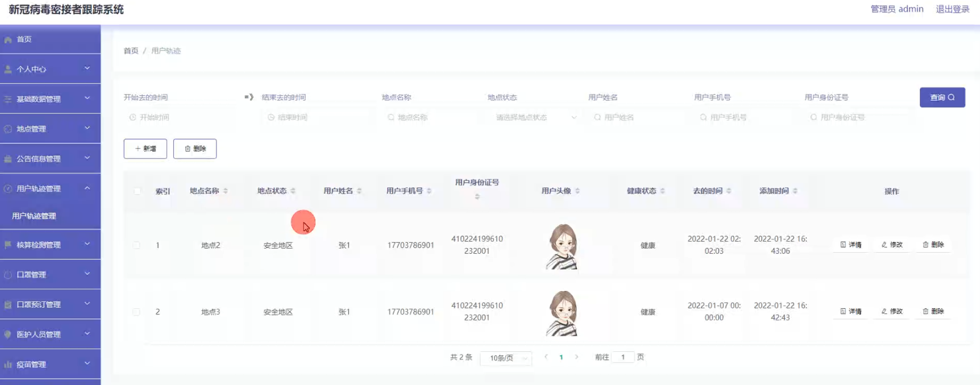The image size is (980, 385).
Task: Click the chart icon for 疫苗管理
Action: click(x=8, y=364)
